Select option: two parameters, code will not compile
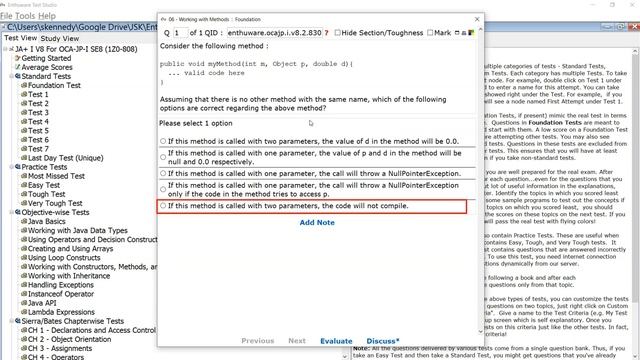This screenshot has width=640, height=360. [x=163, y=206]
